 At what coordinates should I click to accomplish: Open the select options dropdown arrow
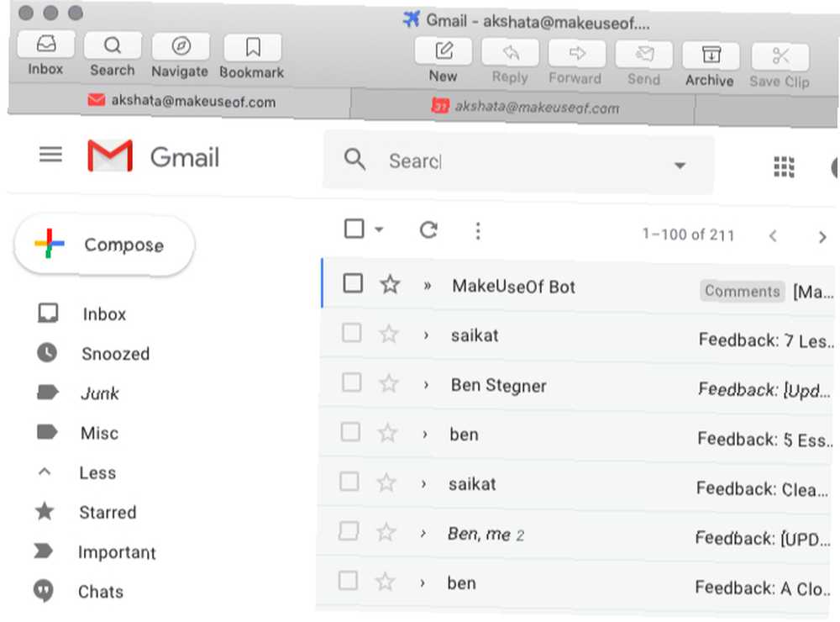tap(380, 229)
